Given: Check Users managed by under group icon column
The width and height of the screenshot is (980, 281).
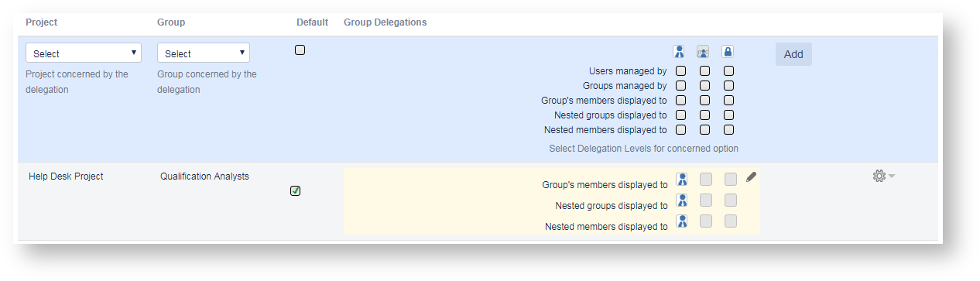Looking at the screenshot, I should pyautogui.click(x=705, y=71).
